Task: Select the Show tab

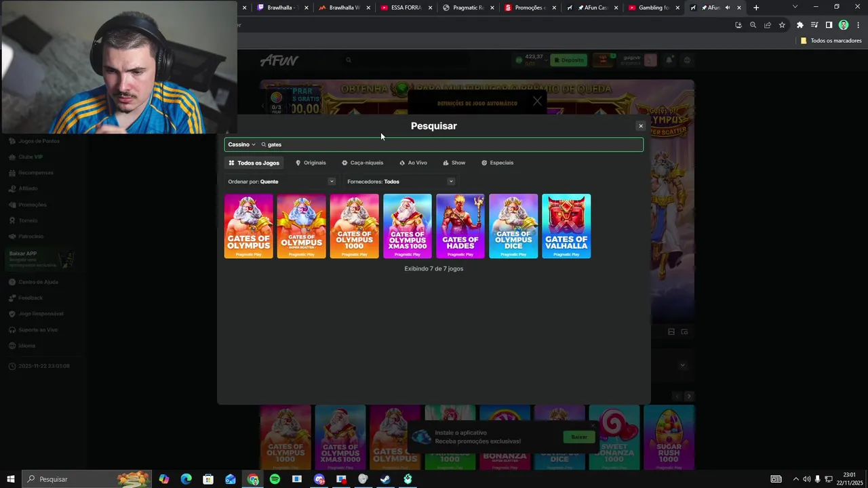Action: [x=454, y=163]
